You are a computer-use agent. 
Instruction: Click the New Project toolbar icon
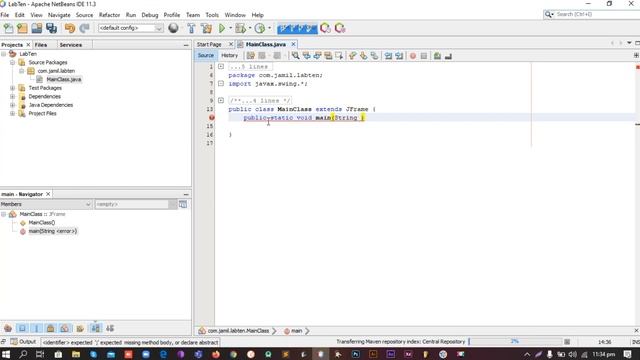click(x=22, y=28)
